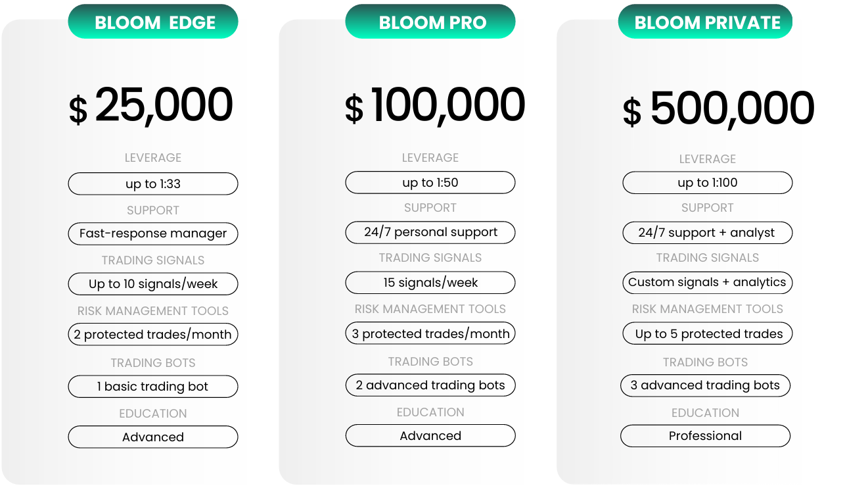Select the "Up to 5 protected trades" pill
This screenshot has height=486, width=868.
tap(708, 334)
